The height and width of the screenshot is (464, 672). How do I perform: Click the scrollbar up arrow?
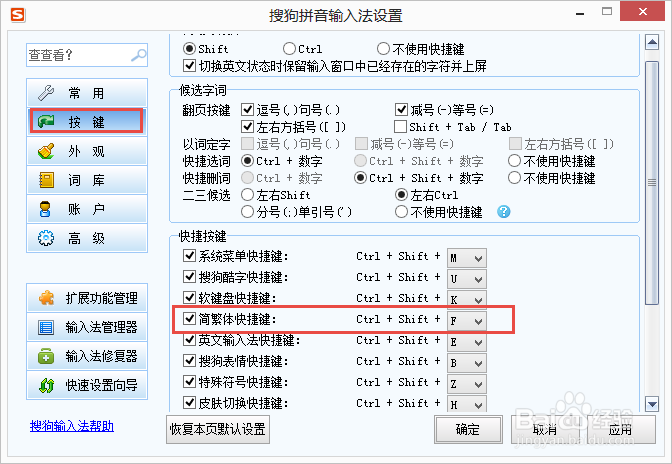tap(652, 42)
